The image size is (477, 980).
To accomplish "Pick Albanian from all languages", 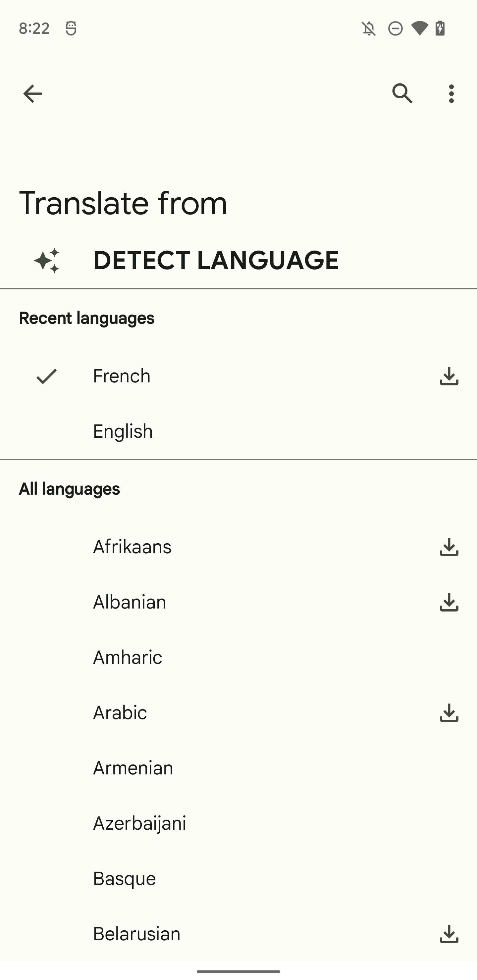I will point(238,602).
